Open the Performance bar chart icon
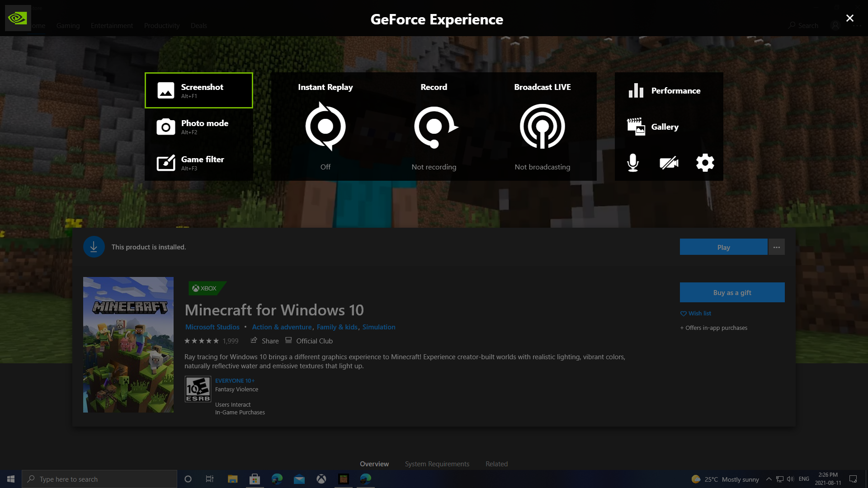The width and height of the screenshot is (868, 488). click(636, 90)
